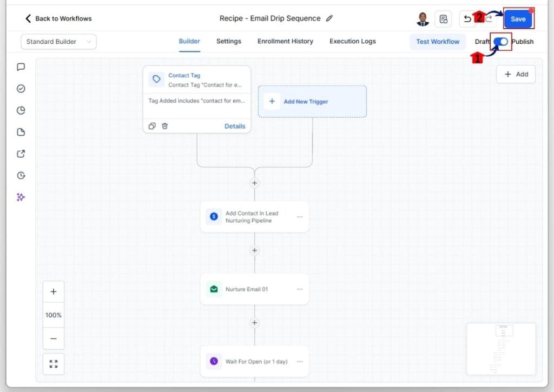The image size is (554, 392).
Task: Click Test Workflow
Action: pyautogui.click(x=437, y=41)
